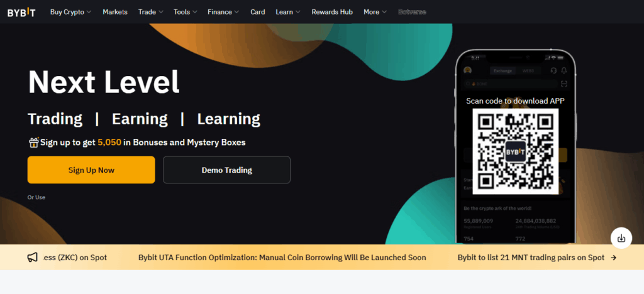
Task: Click the megaphone announcement icon
Action: point(33,258)
